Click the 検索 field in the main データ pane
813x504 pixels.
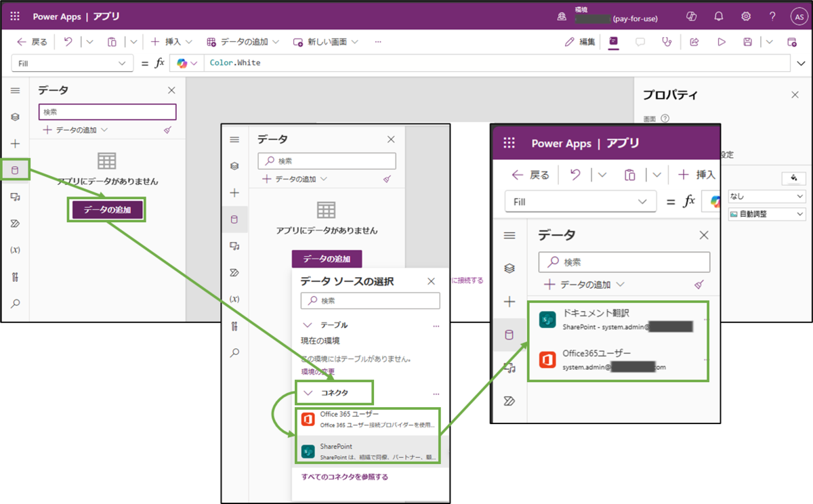(107, 112)
